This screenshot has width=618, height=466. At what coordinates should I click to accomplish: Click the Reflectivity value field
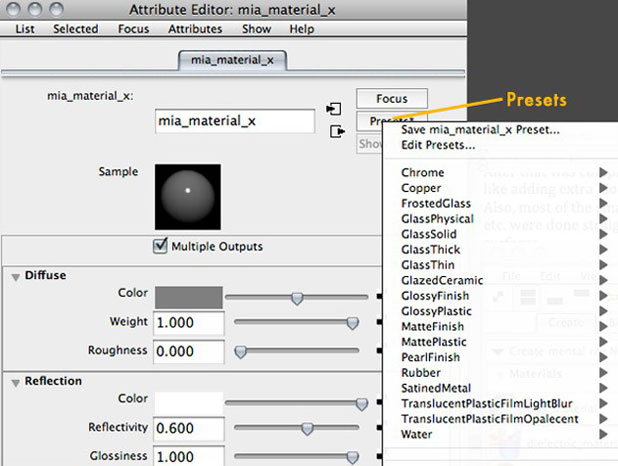[189, 429]
